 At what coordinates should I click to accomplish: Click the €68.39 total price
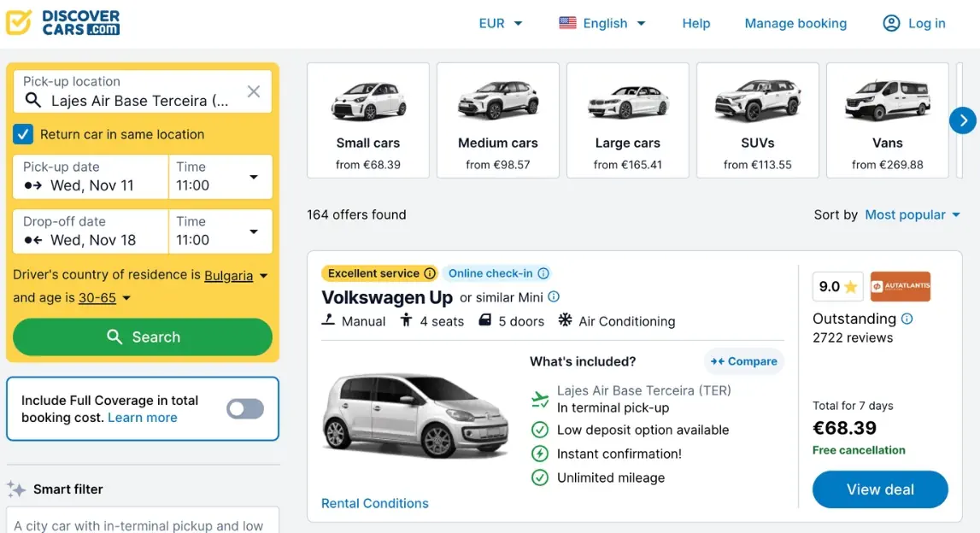[x=844, y=428]
